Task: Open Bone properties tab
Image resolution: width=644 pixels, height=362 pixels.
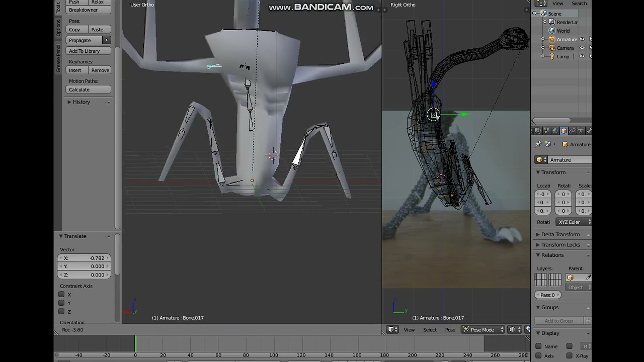Action: 589,131
